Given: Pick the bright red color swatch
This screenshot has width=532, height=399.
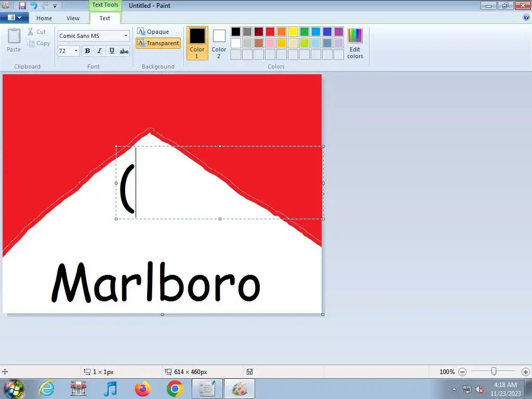Looking at the screenshot, I should (x=270, y=32).
